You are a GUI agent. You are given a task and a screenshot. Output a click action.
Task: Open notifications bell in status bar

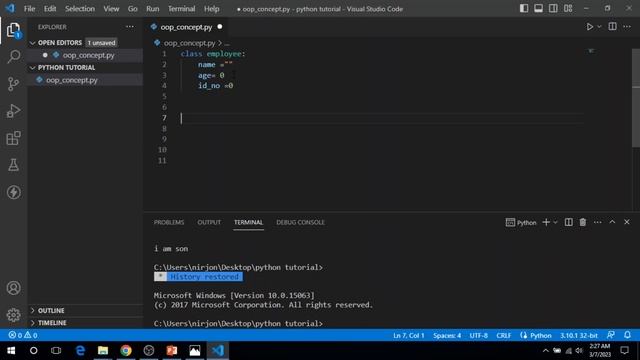pos(627,335)
